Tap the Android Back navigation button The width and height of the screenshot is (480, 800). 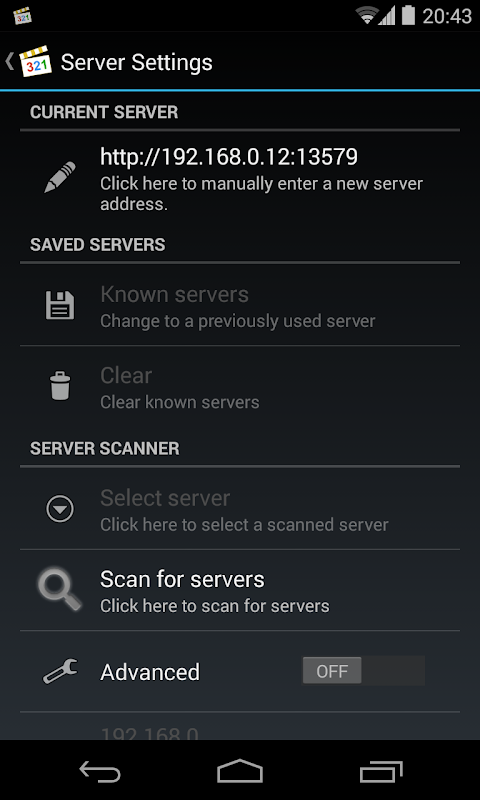coord(100,771)
